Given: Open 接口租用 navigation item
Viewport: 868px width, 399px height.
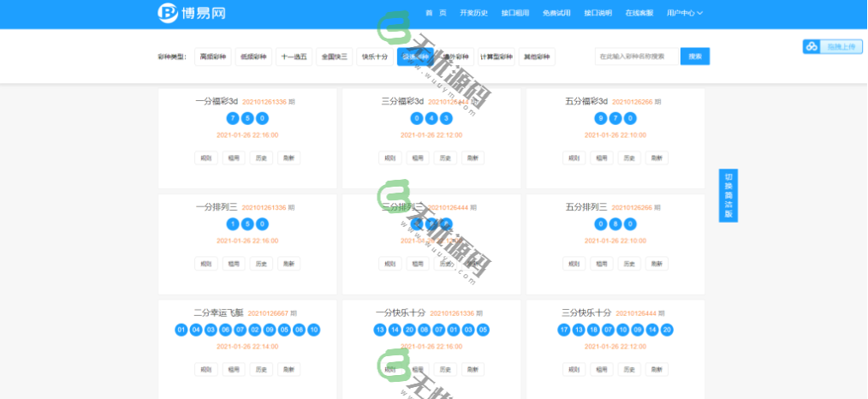Looking at the screenshot, I should (x=515, y=13).
